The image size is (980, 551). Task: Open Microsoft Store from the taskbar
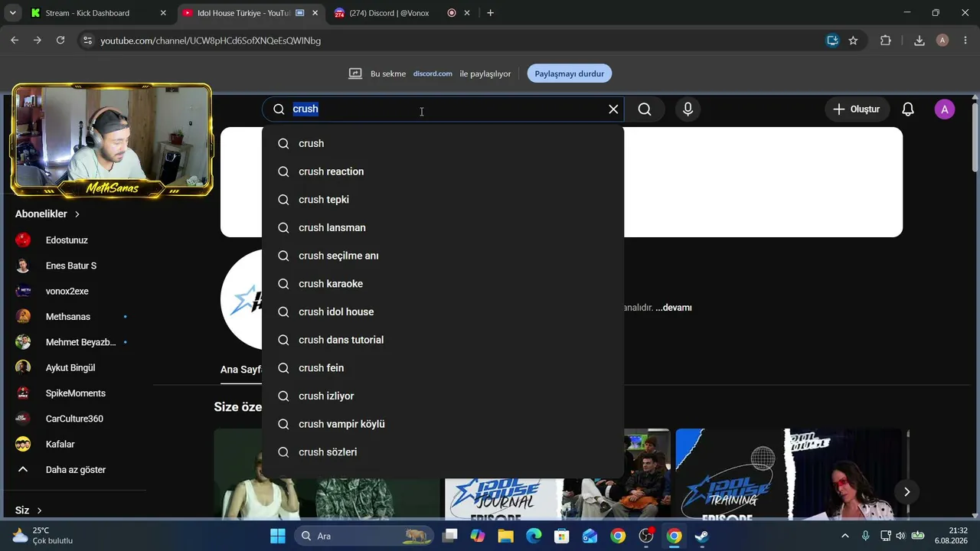point(562,536)
